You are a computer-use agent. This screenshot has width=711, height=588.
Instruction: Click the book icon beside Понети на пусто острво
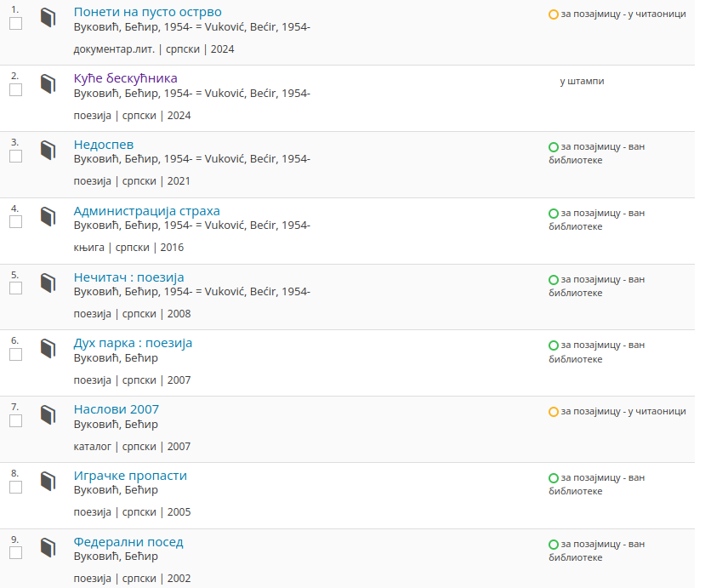click(48, 18)
